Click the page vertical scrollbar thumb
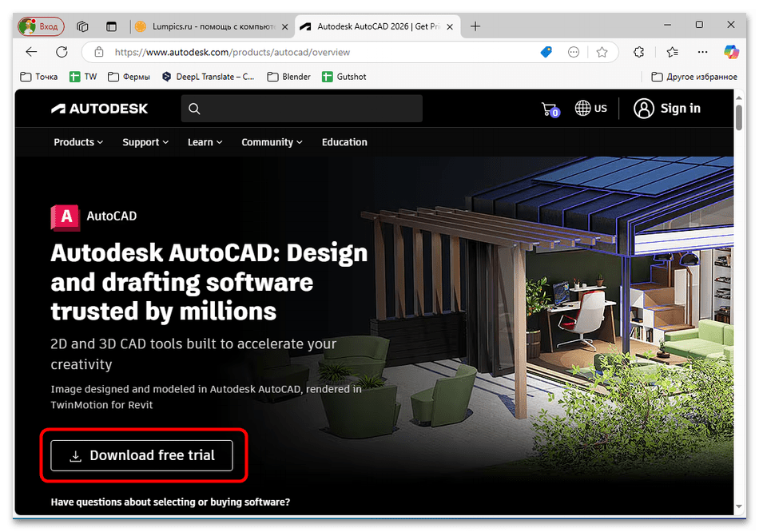 (739, 117)
